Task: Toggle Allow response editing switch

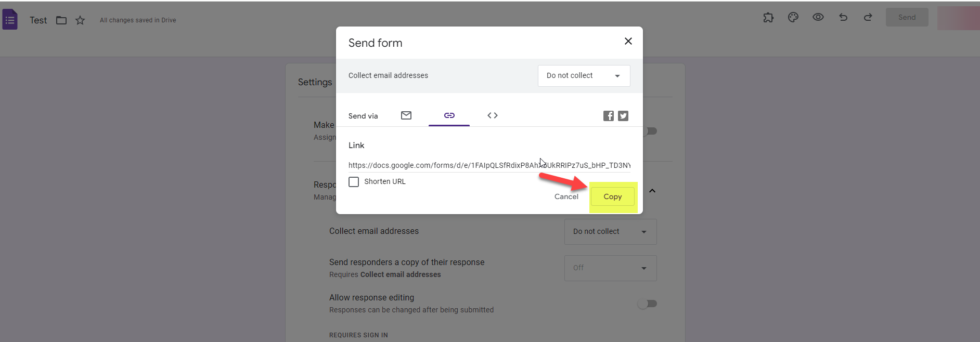Action: (647, 304)
